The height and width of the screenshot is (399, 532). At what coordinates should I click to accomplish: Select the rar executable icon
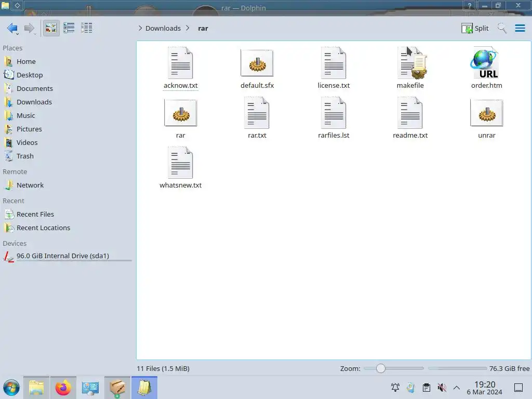tap(180, 113)
